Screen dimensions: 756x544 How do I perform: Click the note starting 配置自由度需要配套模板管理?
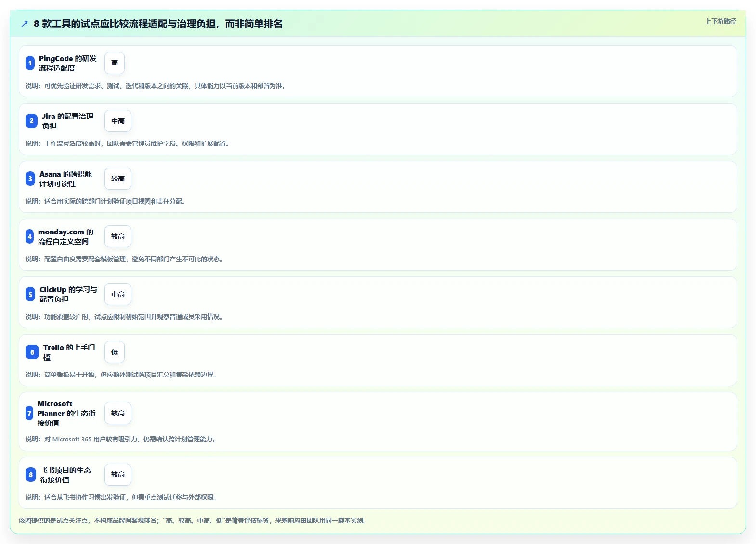coord(125,259)
